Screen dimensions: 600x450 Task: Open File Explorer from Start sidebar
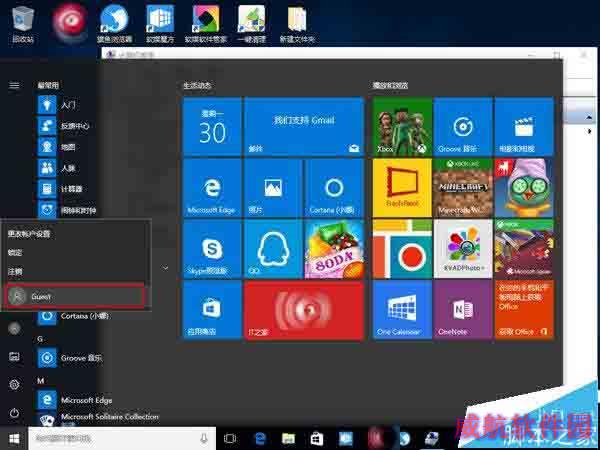click(x=14, y=357)
